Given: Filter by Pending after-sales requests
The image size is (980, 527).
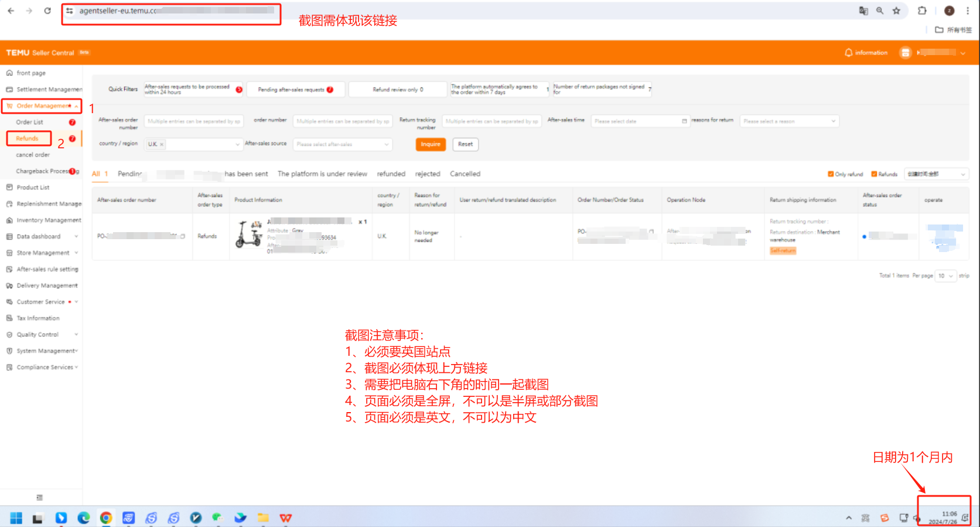Looking at the screenshot, I should (296, 90).
